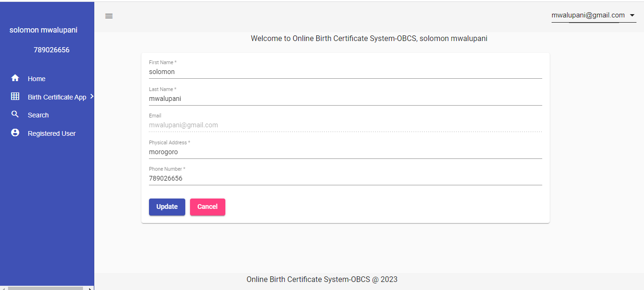Click the account dropdown arrow
The image size is (644, 290).
pos(632,16)
